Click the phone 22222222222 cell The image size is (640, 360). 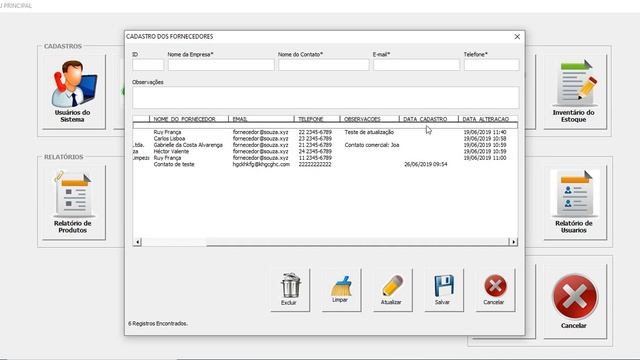[x=315, y=164]
